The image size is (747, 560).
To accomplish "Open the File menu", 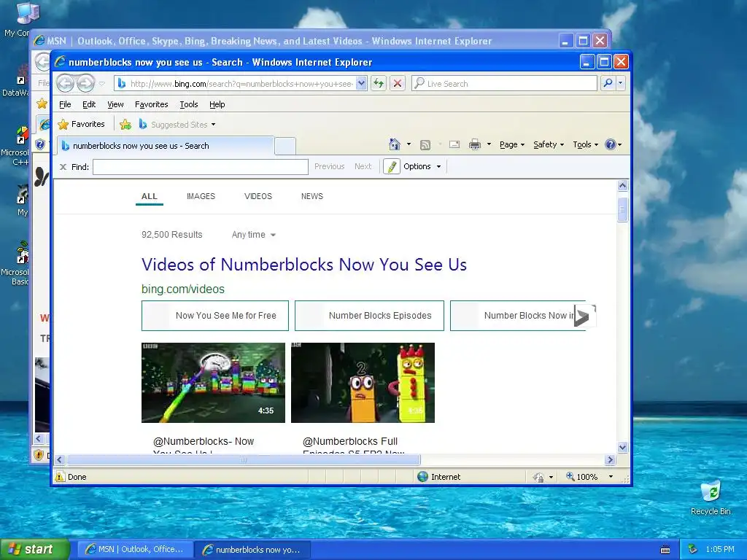I will coord(65,104).
